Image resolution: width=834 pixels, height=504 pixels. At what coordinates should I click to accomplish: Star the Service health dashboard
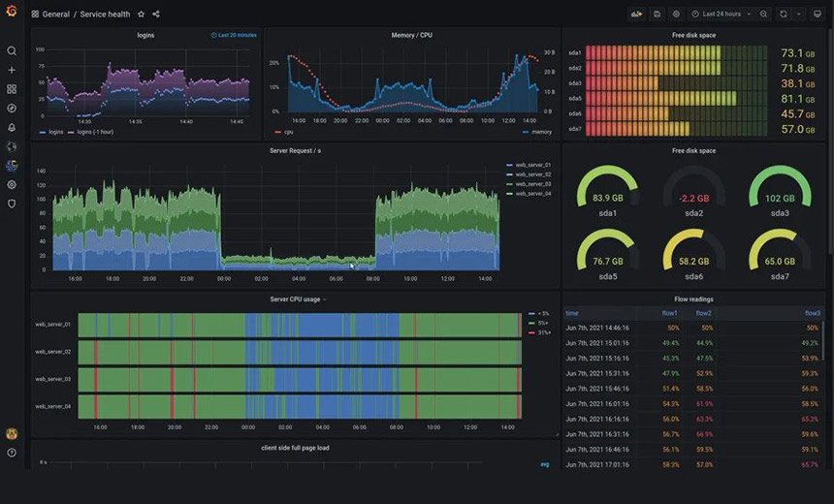point(141,15)
